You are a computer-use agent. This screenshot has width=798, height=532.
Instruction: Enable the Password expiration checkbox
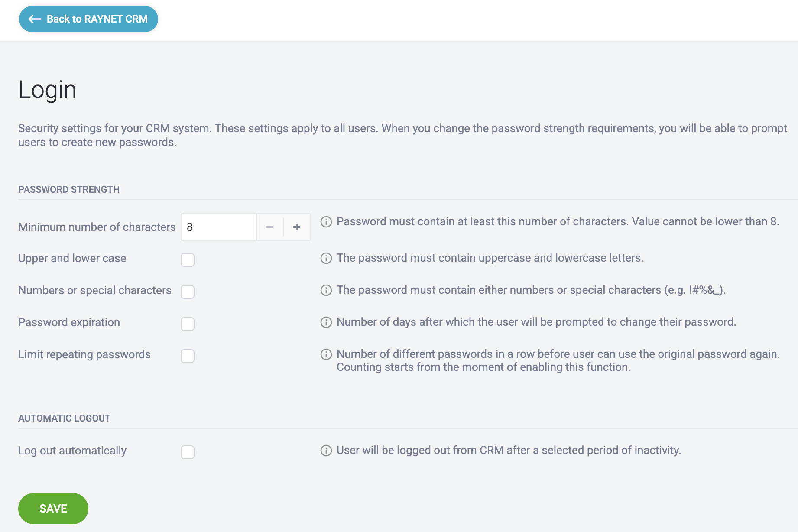point(188,324)
